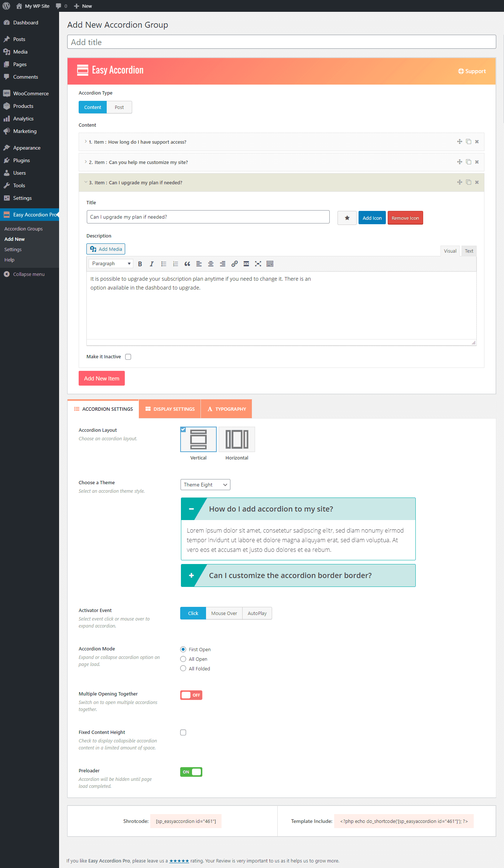Toggle Multiple Opening Together switch

tap(191, 695)
